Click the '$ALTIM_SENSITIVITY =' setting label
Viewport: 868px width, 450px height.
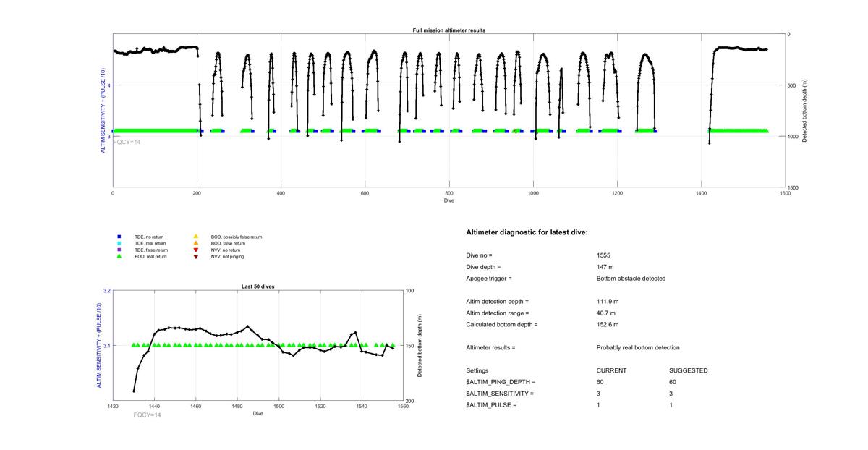click(500, 394)
